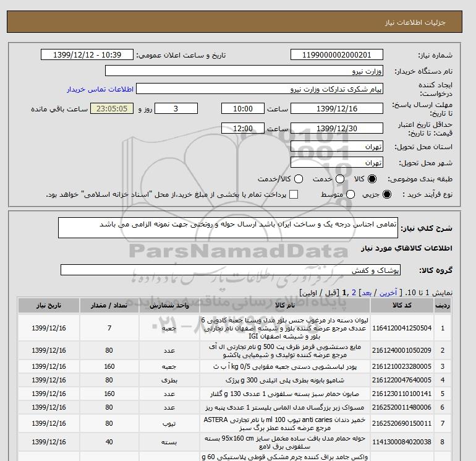Click the پودر لباسشویی دستی item name

tap(285, 367)
